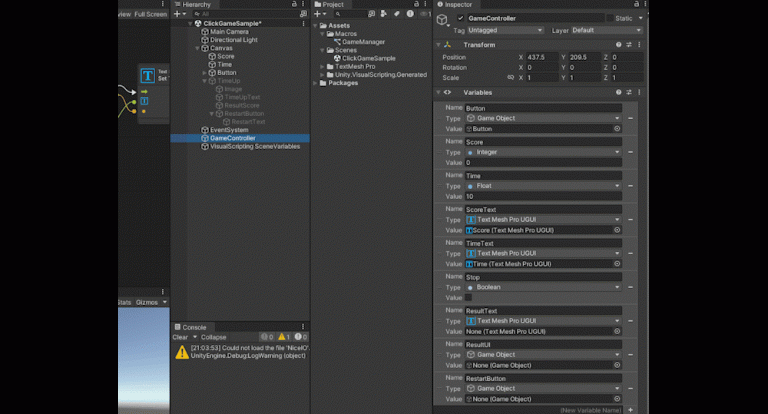This screenshot has width=768, height=414.
Task: Clear the Console with the Clear button
Action: tap(180, 337)
